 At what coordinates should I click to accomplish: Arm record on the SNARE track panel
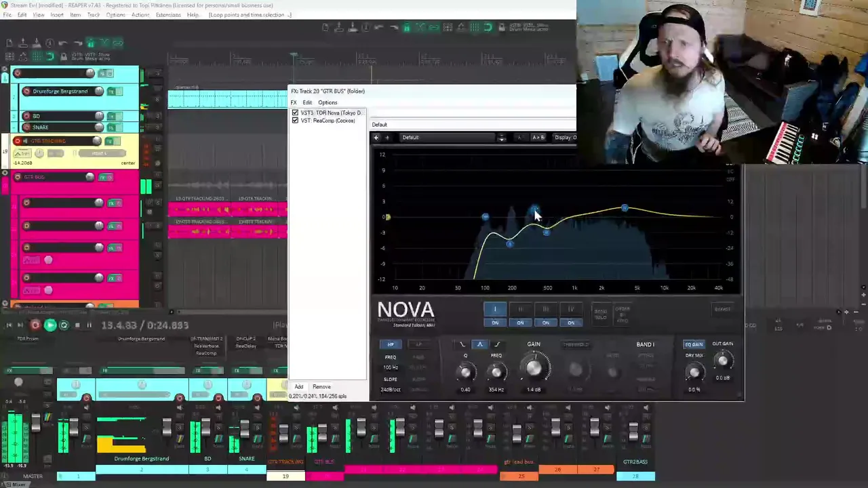click(26, 127)
